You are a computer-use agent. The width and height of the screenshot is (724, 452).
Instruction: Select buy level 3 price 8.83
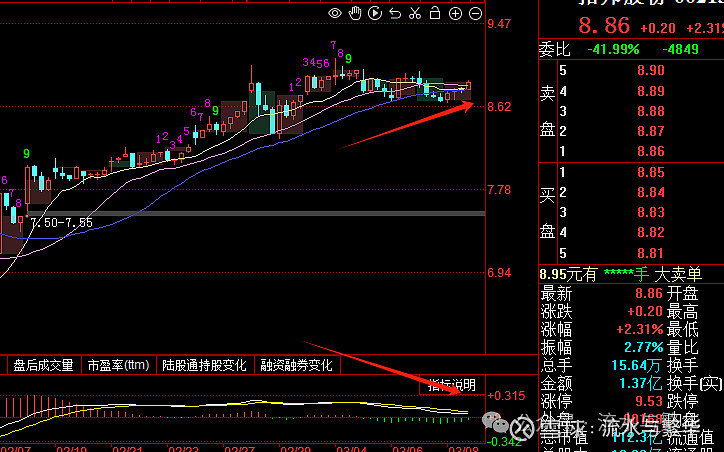(x=651, y=212)
